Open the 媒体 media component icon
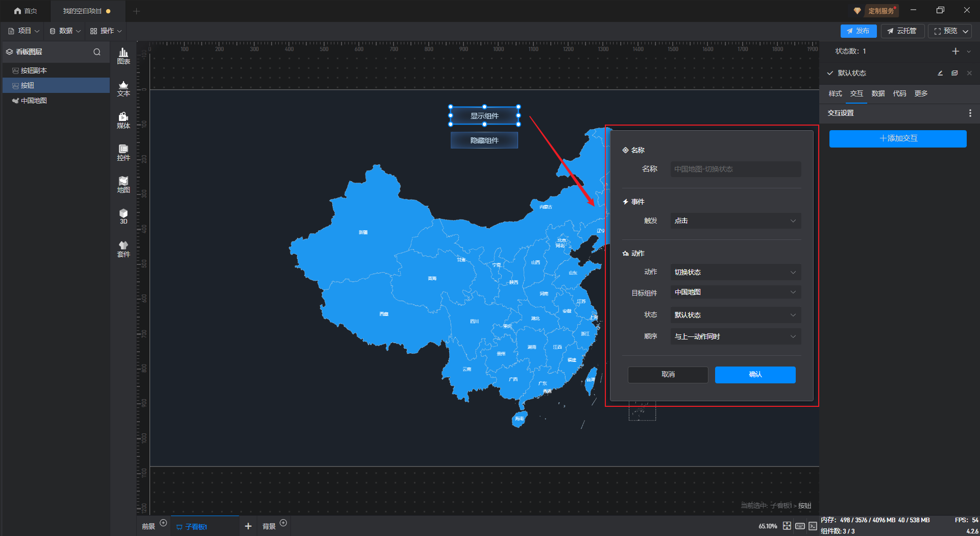 point(124,120)
